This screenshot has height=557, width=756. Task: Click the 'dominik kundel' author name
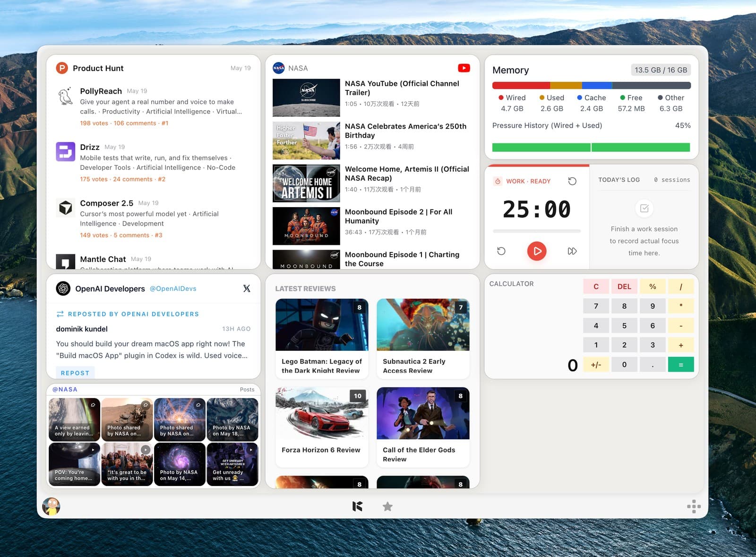point(82,329)
